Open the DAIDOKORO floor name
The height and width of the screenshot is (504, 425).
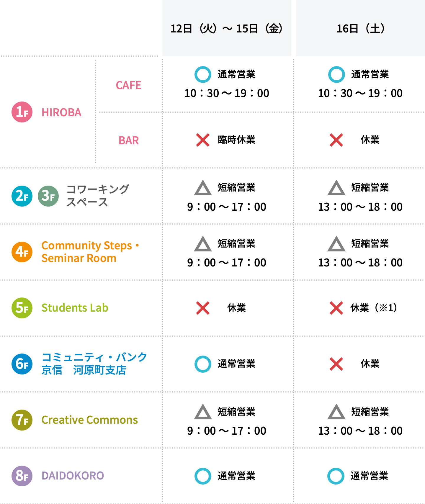click(73, 476)
